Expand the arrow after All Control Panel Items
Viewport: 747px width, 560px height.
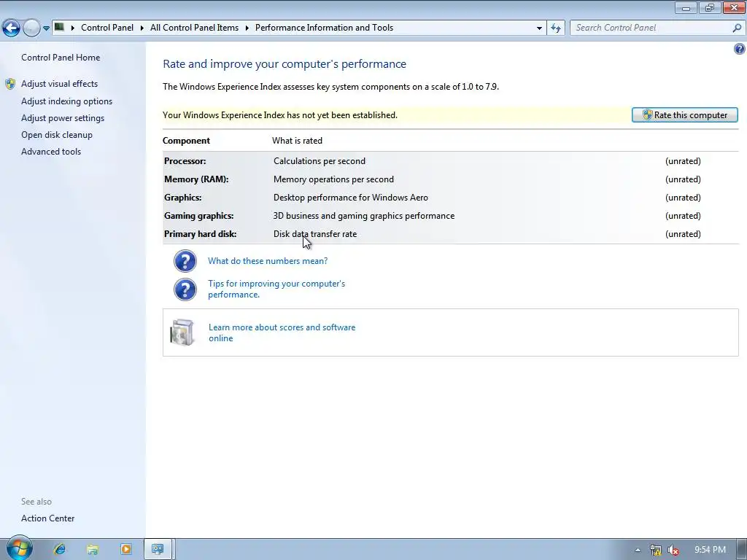[x=247, y=28]
